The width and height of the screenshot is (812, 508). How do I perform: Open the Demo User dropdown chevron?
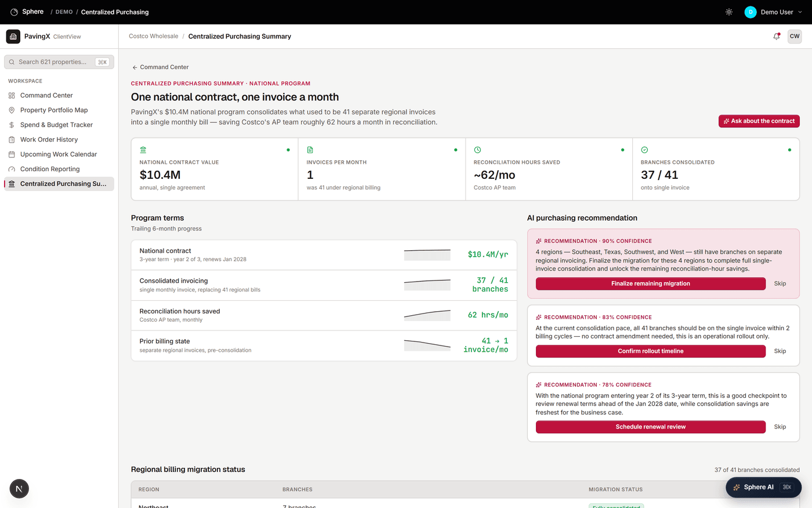click(800, 12)
